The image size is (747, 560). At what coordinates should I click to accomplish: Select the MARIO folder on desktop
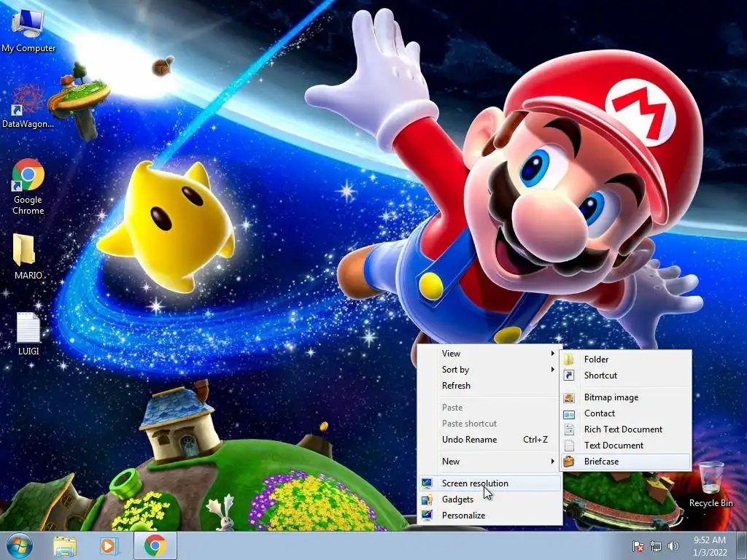[28, 256]
